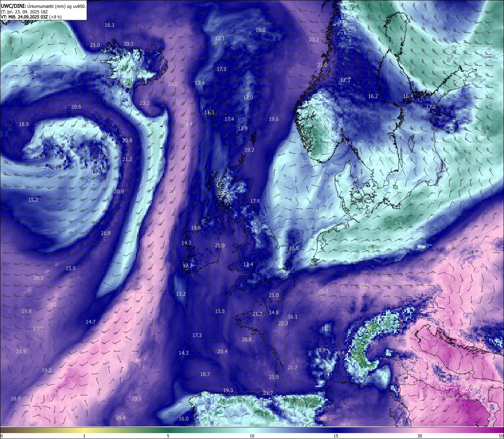This screenshot has width=504, height=439.
Task: Click the 6.4 value on the map
Action: point(10,45)
